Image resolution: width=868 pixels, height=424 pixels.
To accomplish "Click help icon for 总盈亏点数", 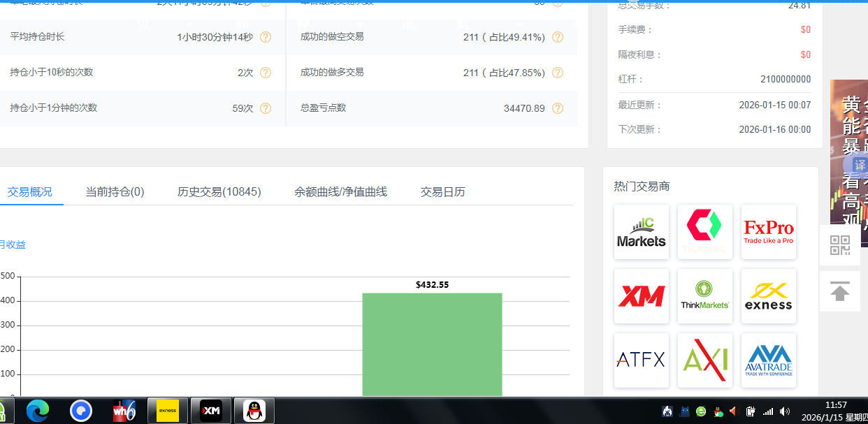I will (x=557, y=108).
